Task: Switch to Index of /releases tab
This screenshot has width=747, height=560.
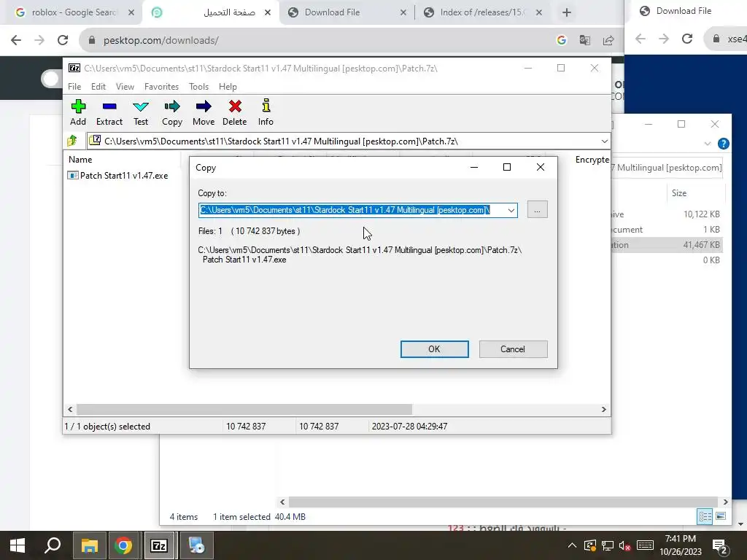Action: 481,12
